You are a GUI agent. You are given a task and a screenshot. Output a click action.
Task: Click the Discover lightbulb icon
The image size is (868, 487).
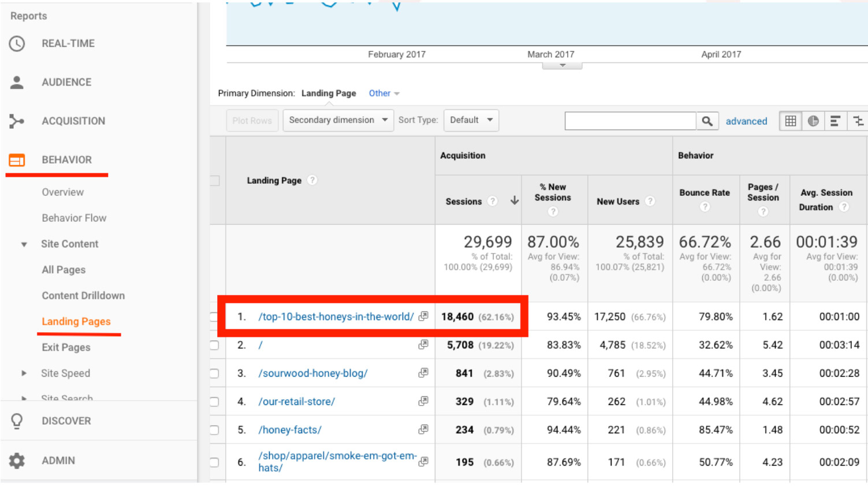17,421
